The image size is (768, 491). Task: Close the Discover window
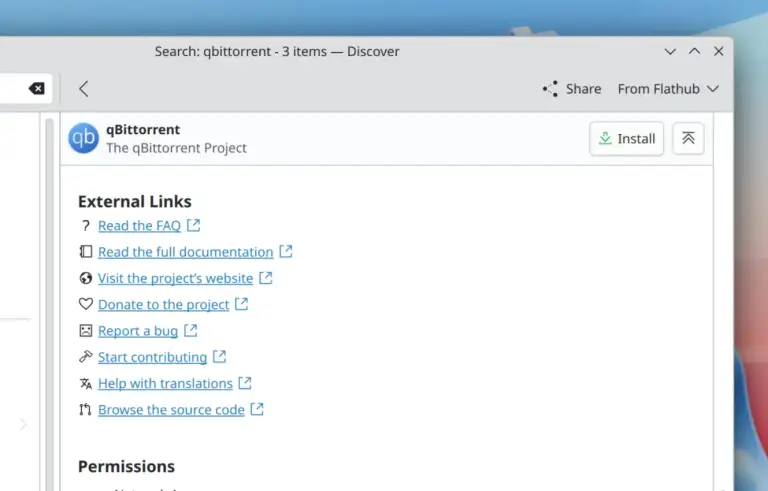[719, 51]
